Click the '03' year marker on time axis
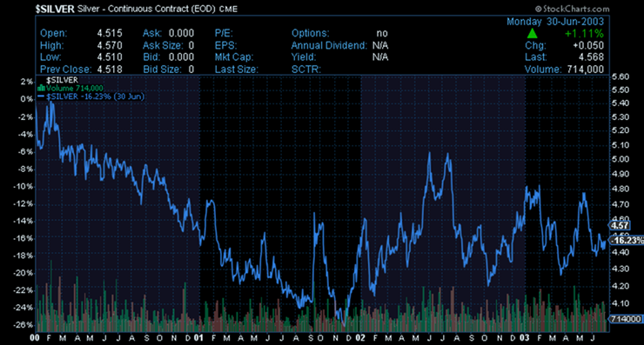This screenshot has width=644, height=345. pos(524,338)
